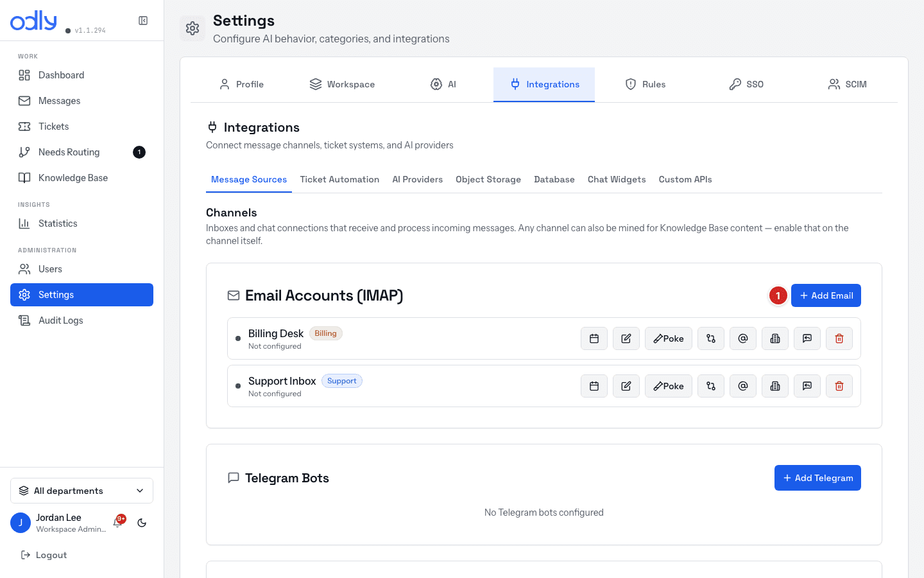
Task: Select the Object Storage sub-tab
Action: tap(488, 180)
